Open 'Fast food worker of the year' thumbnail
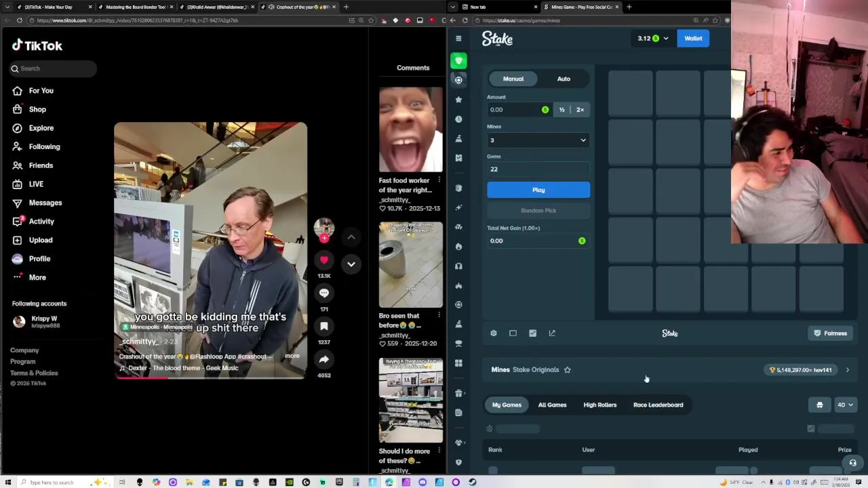Image resolution: width=868 pixels, height=488 pixels. point(410,130)
